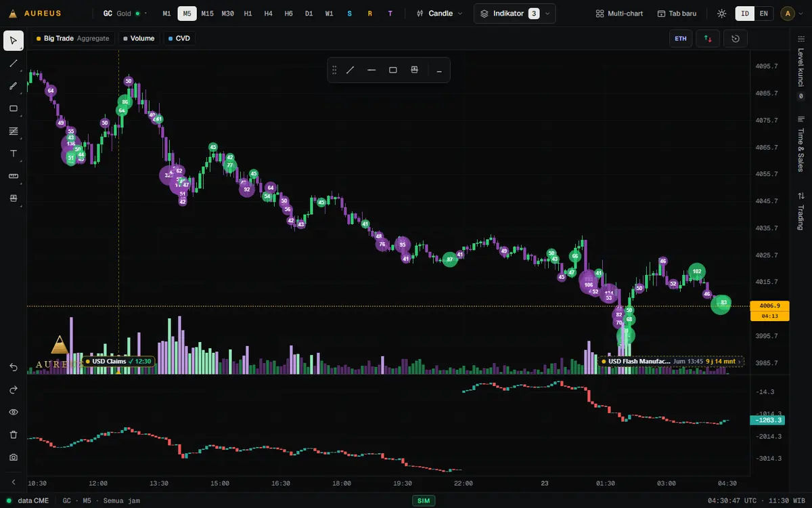Minimize the floating drawing toolbar
Viewport: 812px width, 508px height.
click(439, 70)
